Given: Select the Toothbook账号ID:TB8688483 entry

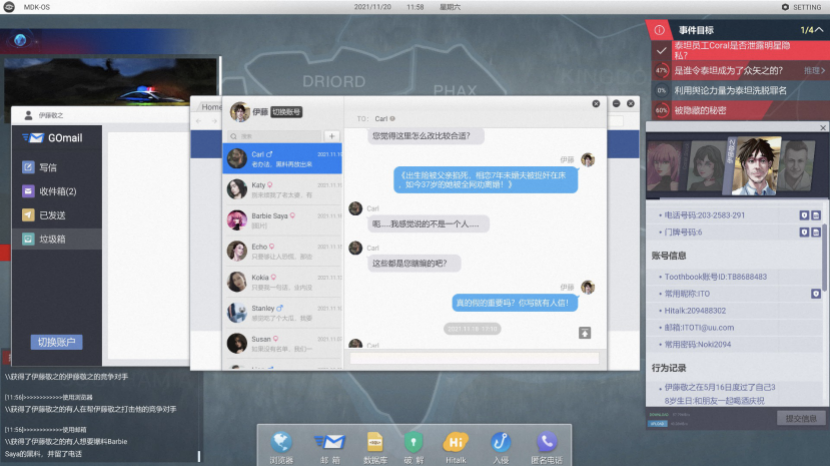Looking at the screenshot, I should [715, 277].
